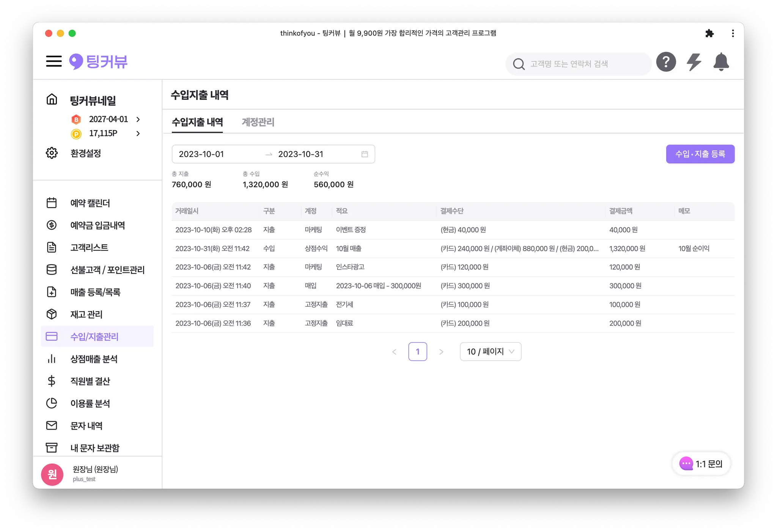Click the browser extensions puzzle icon
This screenshot has height=532, width=777.
[709, 33]
